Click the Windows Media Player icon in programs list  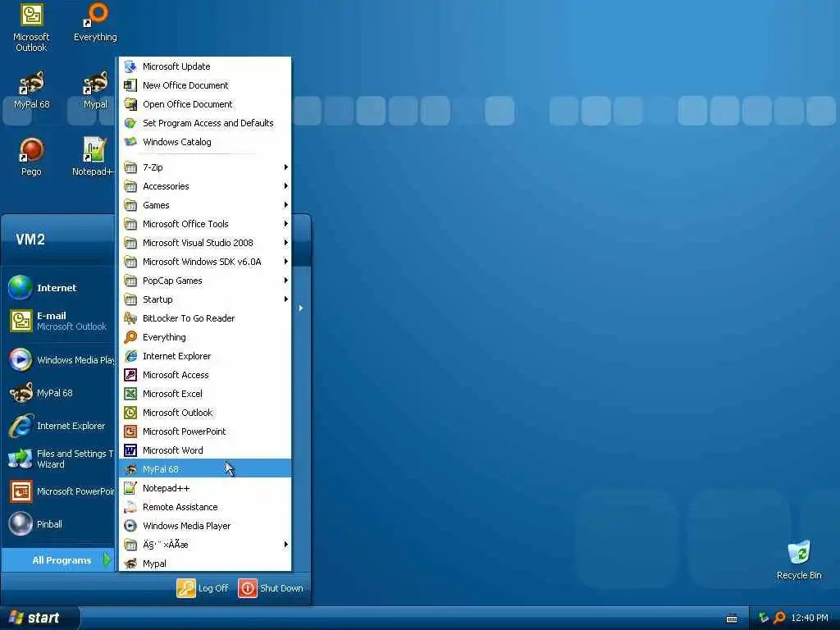point(130,526)
